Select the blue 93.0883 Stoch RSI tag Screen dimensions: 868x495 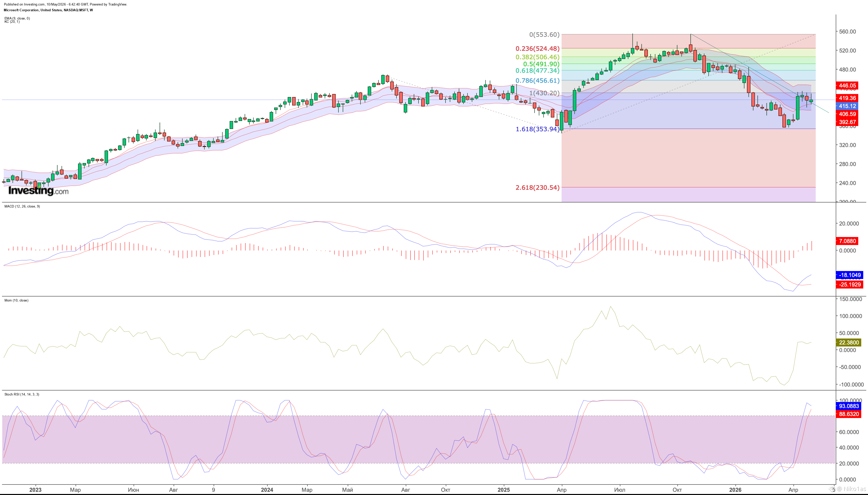(848, 406)
